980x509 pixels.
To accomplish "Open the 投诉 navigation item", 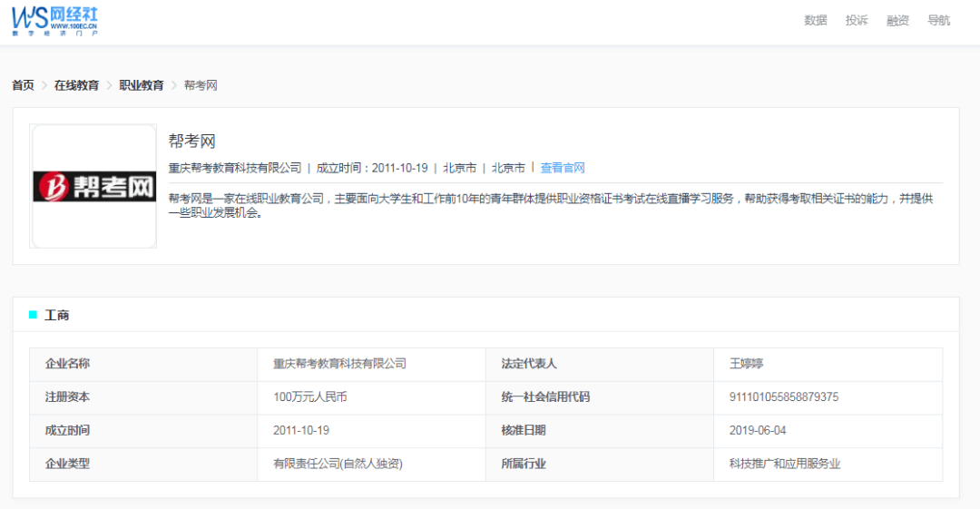I will coord(857,21).
